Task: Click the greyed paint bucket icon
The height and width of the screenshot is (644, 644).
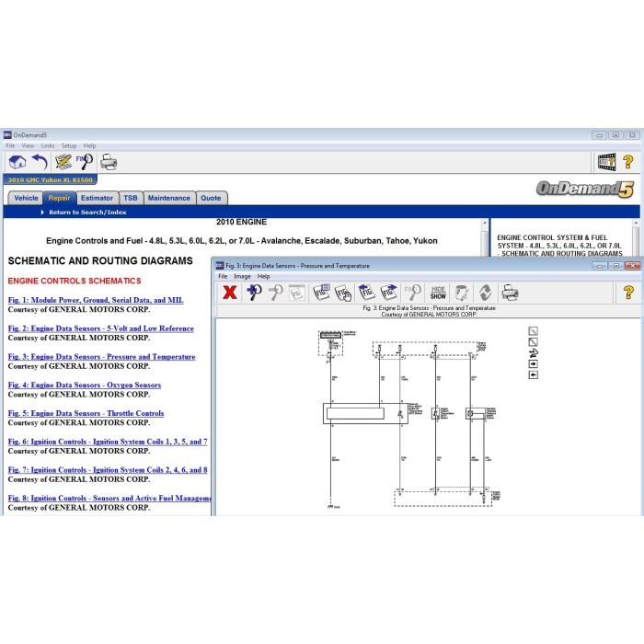Action: coord(462,293)
